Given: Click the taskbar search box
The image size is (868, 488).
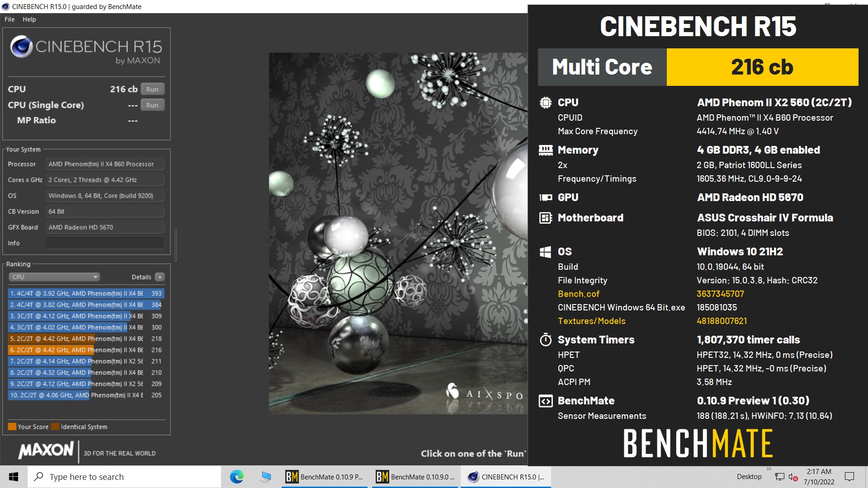Looking at the screenshot, I should point(124,477).
